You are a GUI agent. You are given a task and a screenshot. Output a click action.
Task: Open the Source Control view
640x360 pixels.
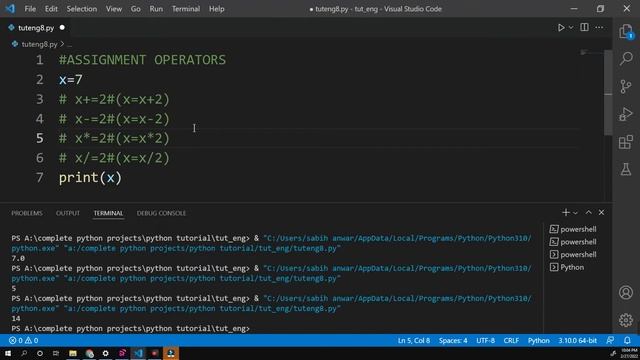(626, 87)
